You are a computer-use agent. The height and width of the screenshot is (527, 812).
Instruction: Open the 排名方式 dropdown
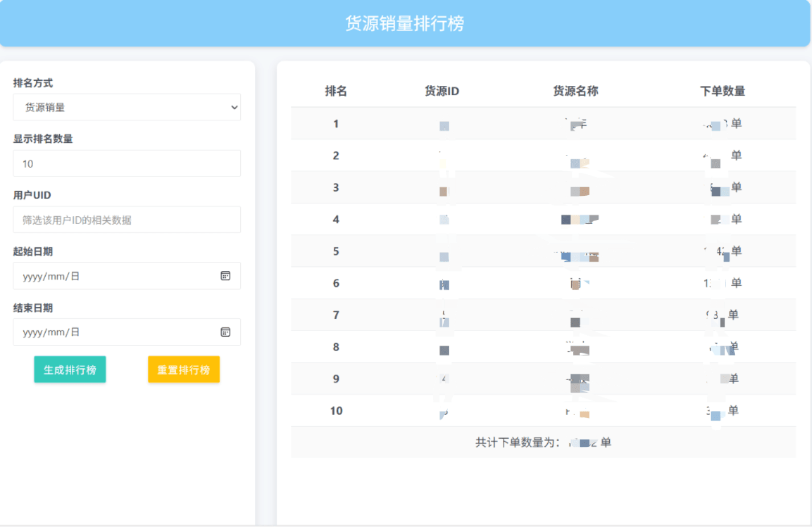coord(126,108)
